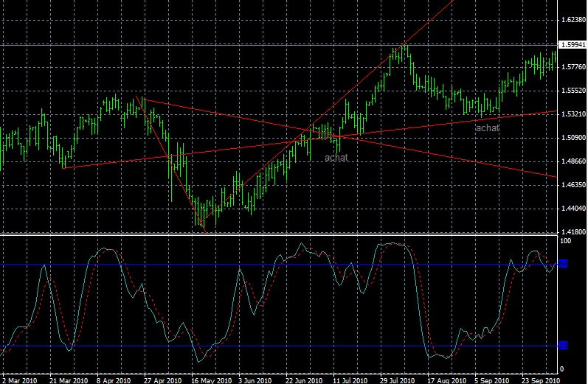588x384 pixels.
Task: Click the 1.41800 price axis label
Action: click(x=573, y=232)
